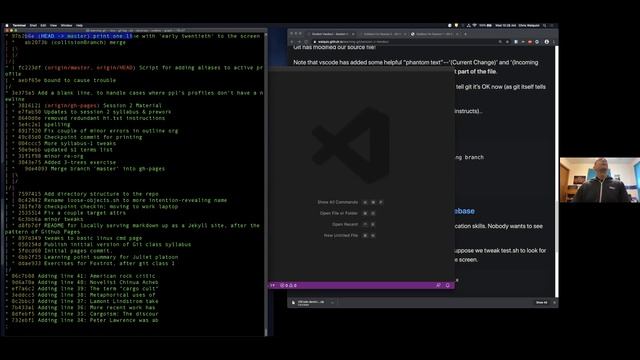Click the browser back arrow
Screen dimensions: 640x360
pyautogui.click(x=292, y=42)
